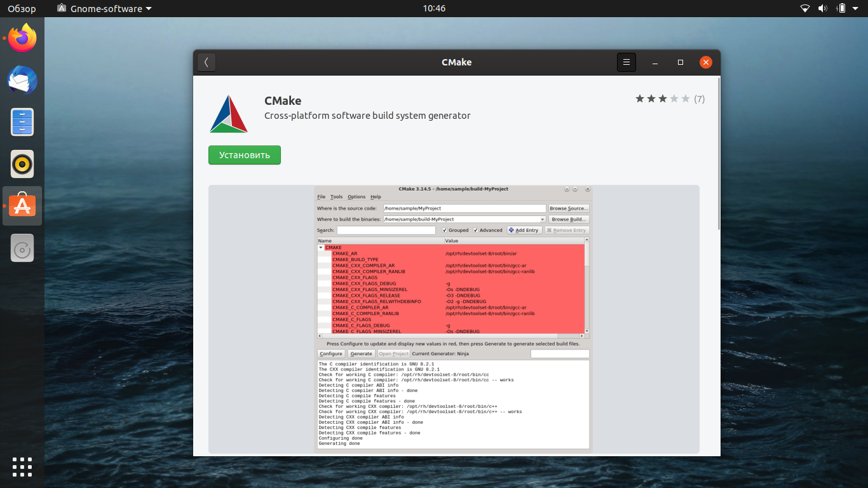
Task: Open Thunderbird mail from the dock
Action: [22, 80]
